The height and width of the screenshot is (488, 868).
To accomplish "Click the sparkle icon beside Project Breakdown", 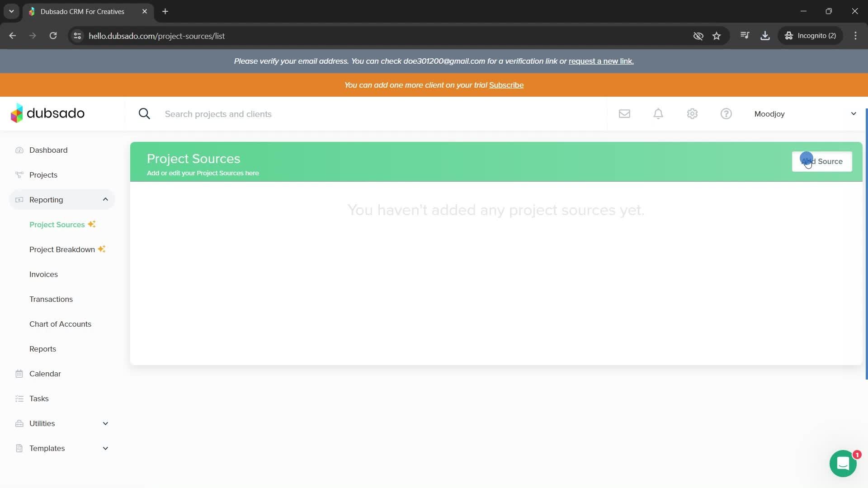I will [102, 249].
